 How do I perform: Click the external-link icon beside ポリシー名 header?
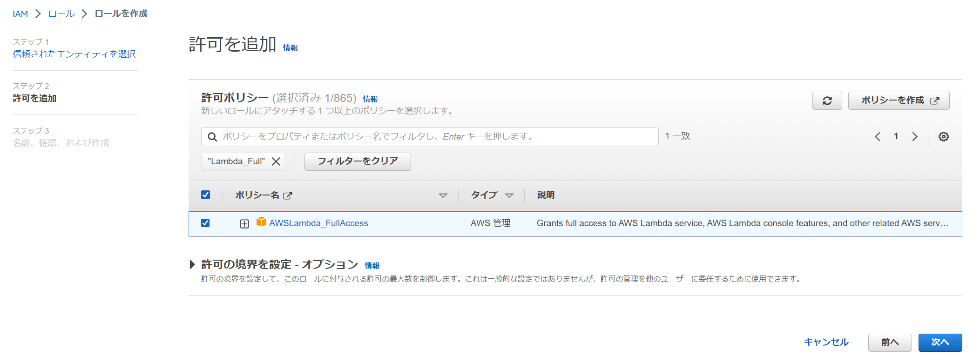[x=288, y=195]
